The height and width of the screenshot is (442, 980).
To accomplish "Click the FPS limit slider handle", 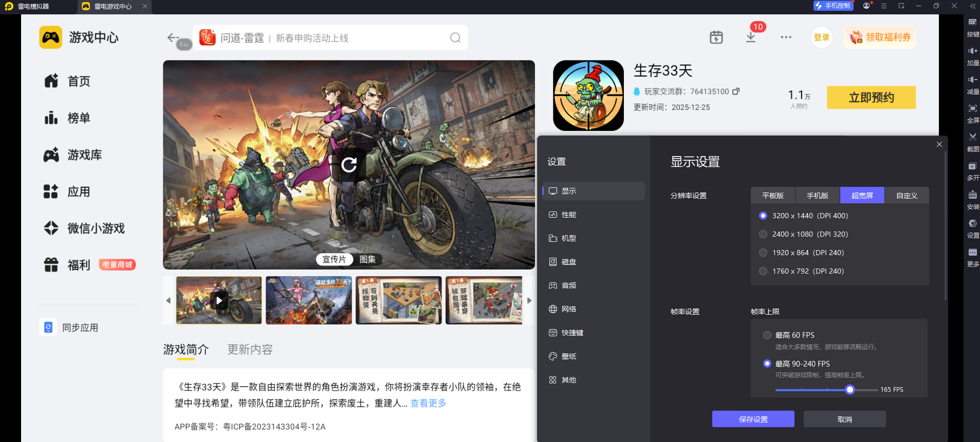I will (850, 390).
